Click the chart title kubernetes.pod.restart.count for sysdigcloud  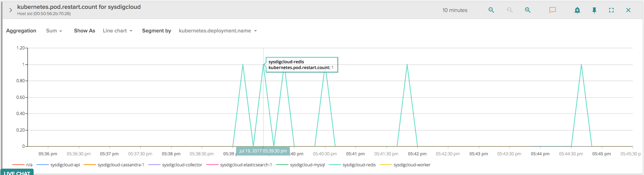pos(79,7)
